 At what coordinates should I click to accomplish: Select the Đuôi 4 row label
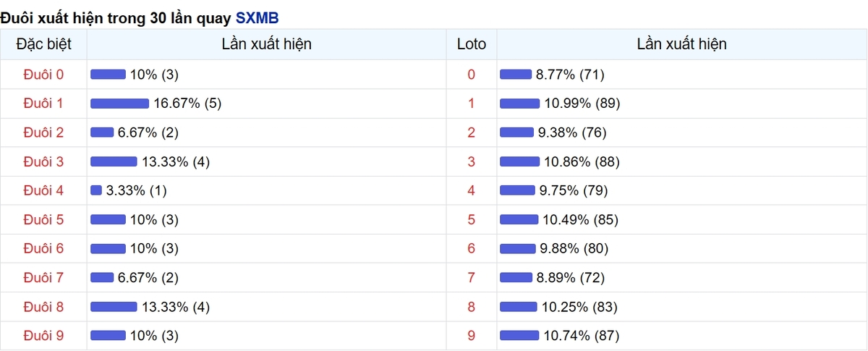click(x=43, y=190)
